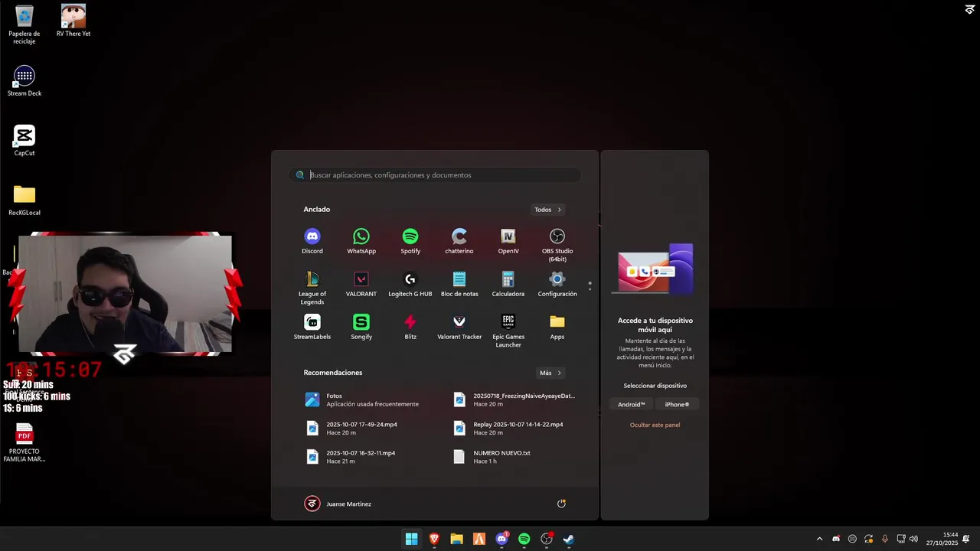Open the network tray icon

901,539
